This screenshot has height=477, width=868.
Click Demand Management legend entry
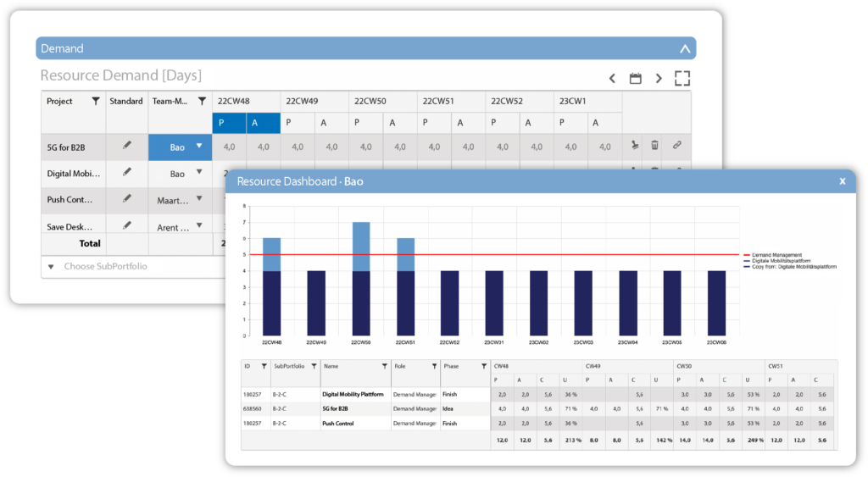coord(777,254)
